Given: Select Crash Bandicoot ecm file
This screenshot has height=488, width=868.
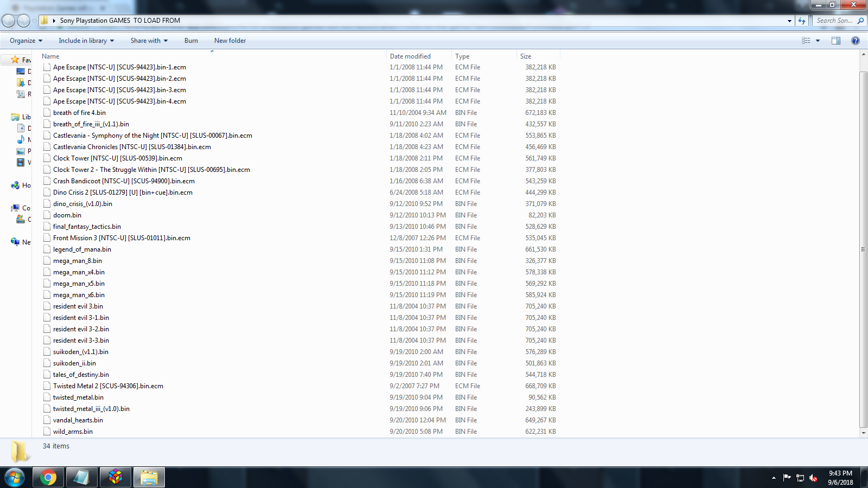Looking at the screenshot, I should coord(124,181).
